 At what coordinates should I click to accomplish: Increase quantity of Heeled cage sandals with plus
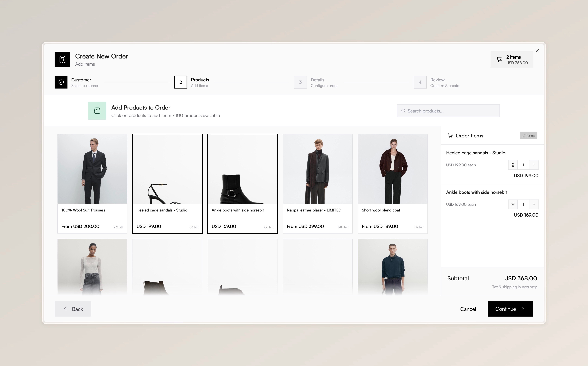click(x=534, y=165)
